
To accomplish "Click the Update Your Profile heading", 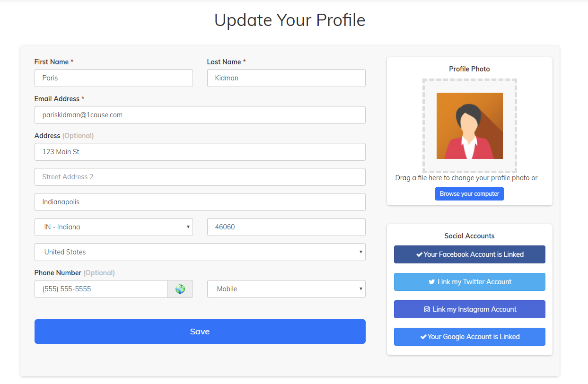I will (290, 20).
